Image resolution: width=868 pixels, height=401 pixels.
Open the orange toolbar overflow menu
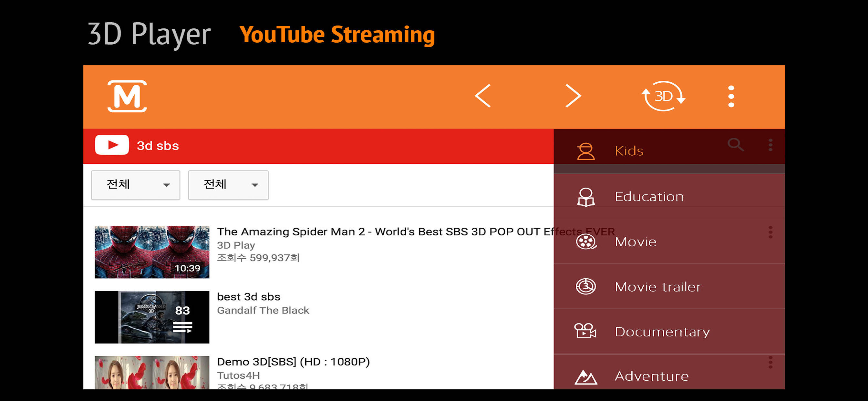coord(731,96)
